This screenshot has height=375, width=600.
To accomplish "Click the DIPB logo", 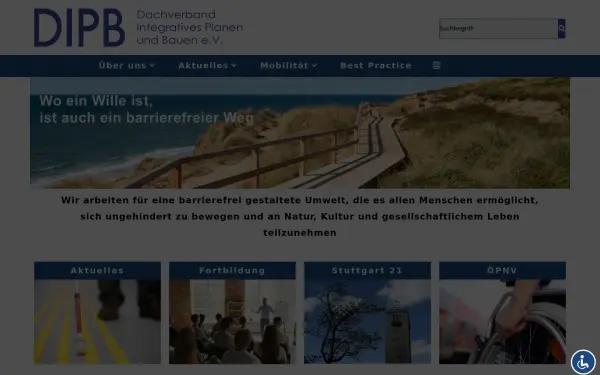I will tap(79, 28).
